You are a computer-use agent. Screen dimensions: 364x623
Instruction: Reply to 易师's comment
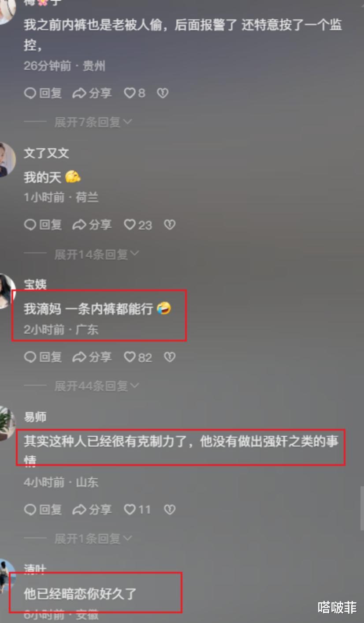click(43, 510)
